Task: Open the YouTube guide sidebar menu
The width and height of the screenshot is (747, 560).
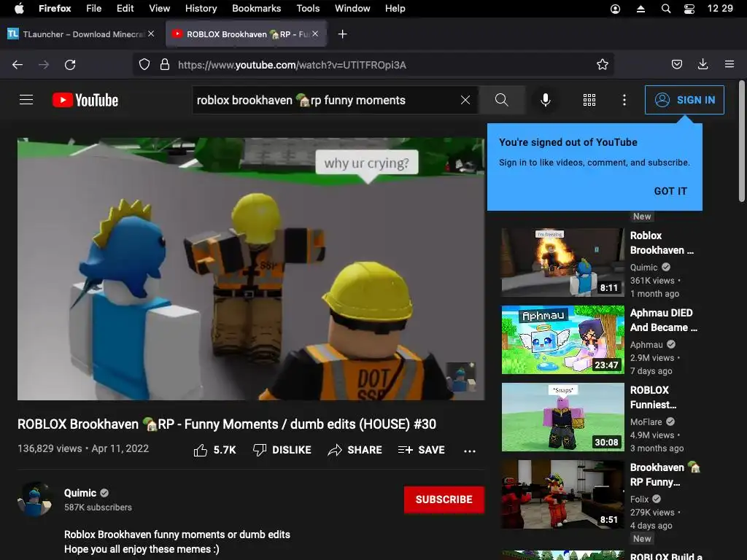Action: pos(26,100)
